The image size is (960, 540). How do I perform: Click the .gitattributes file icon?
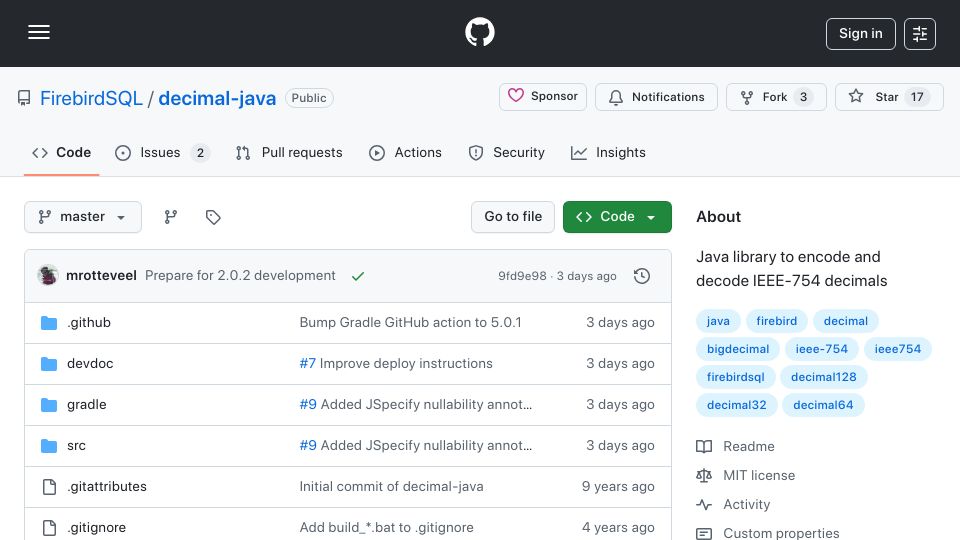49,487
